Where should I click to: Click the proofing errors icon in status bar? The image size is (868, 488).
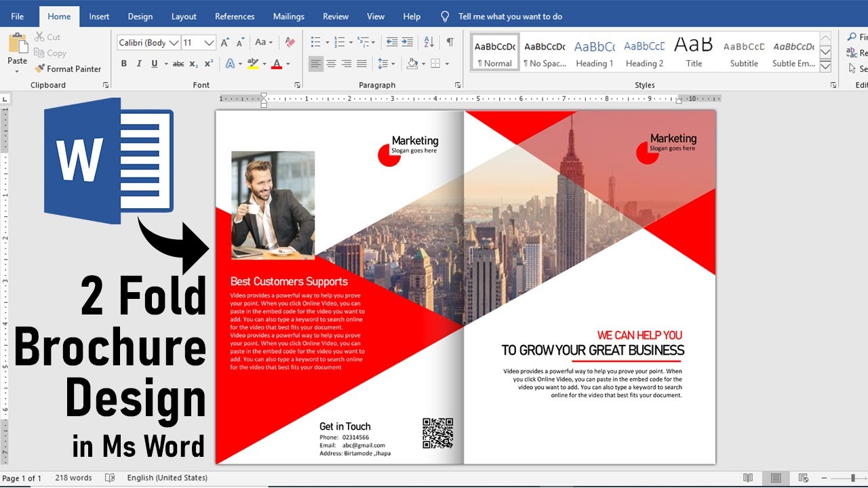(x=110, y=478)
